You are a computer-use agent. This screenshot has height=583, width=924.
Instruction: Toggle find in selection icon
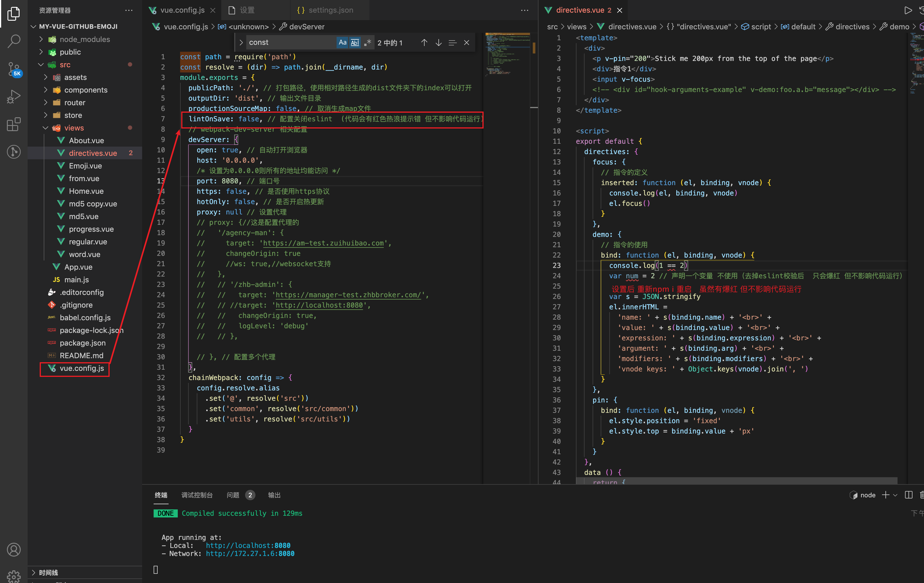click(x=453, y=43)
